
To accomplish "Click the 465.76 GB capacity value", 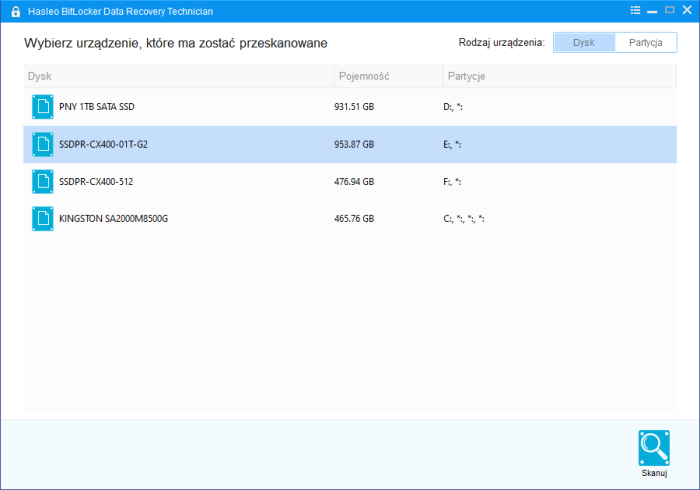I will [354, 219].
